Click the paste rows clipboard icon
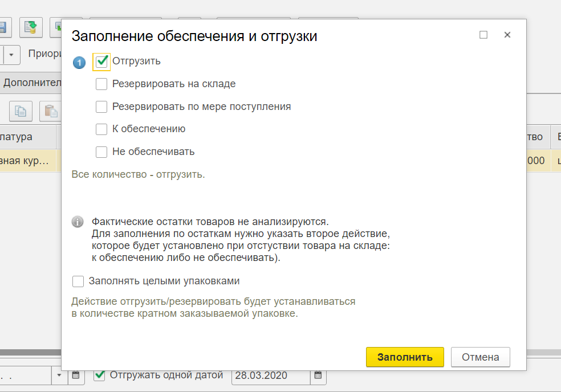This screenshot has height=392, width=561. [x=51, y=111]
